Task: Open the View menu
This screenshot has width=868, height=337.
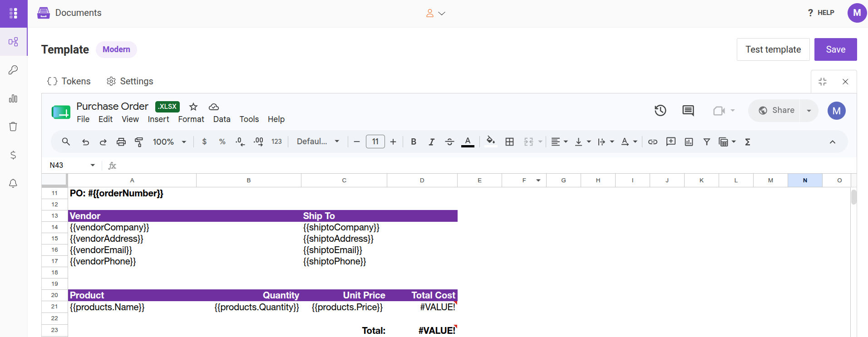Action: [130, 119]
